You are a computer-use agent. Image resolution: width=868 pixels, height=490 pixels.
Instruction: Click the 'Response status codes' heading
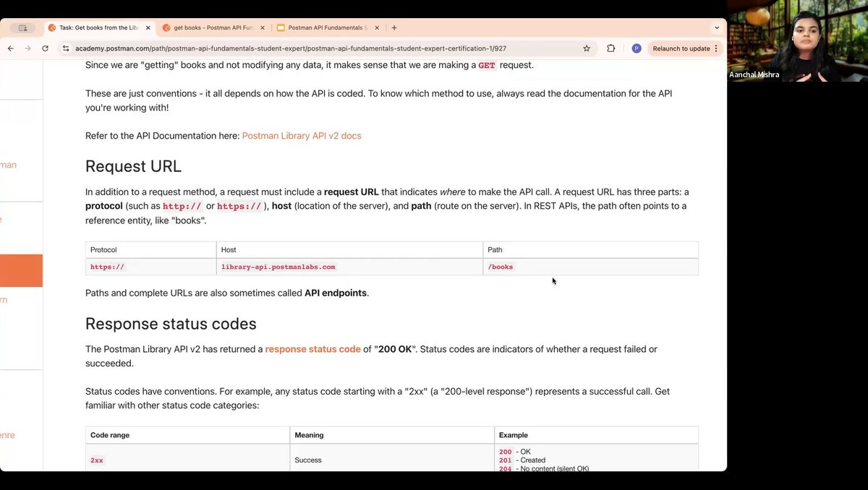[171, 323]
